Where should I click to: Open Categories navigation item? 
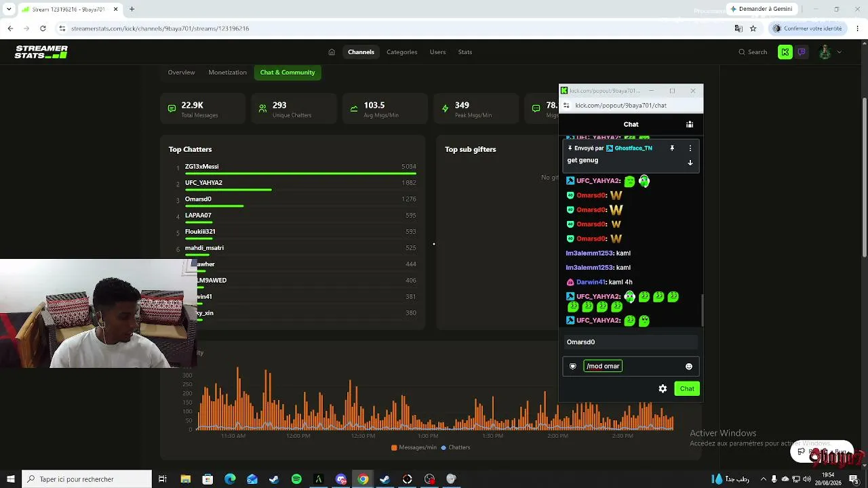(401, 52)
